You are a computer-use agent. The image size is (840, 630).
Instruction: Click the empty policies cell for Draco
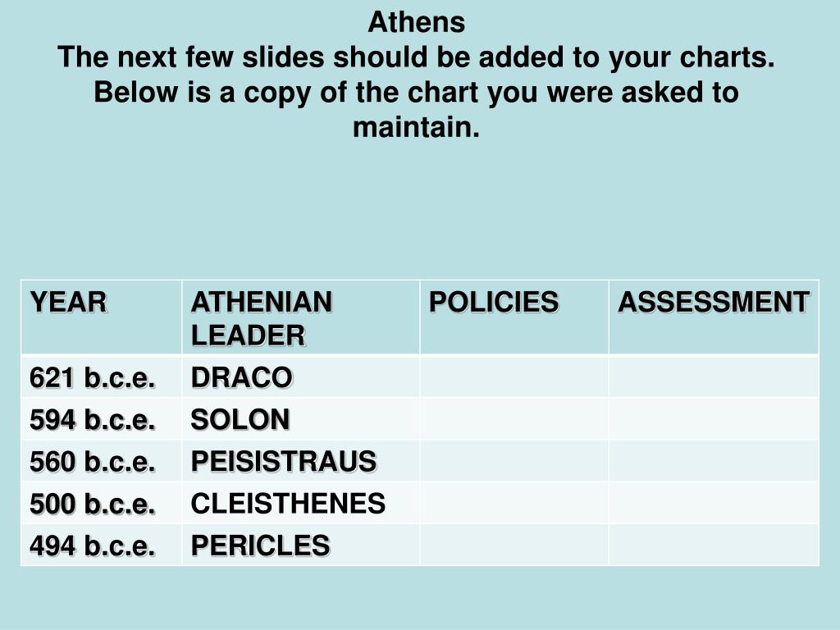click(514, 377)
